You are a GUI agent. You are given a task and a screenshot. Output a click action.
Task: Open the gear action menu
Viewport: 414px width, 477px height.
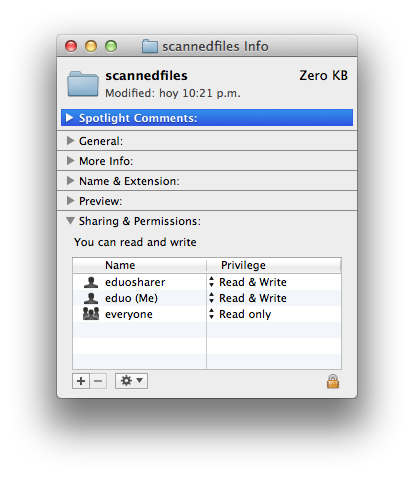[x=131, y=381]
